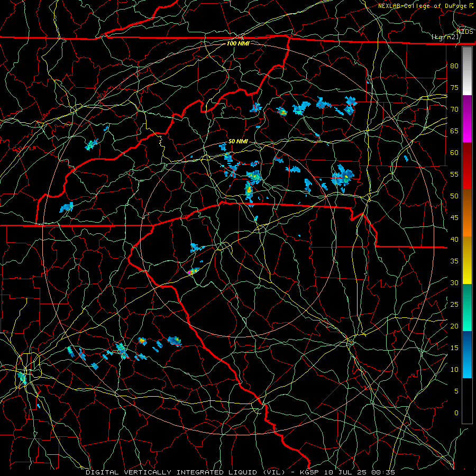Viewport: 476px width, 476px height.
Task: Click the scale value 30
Action: (454, 282)
